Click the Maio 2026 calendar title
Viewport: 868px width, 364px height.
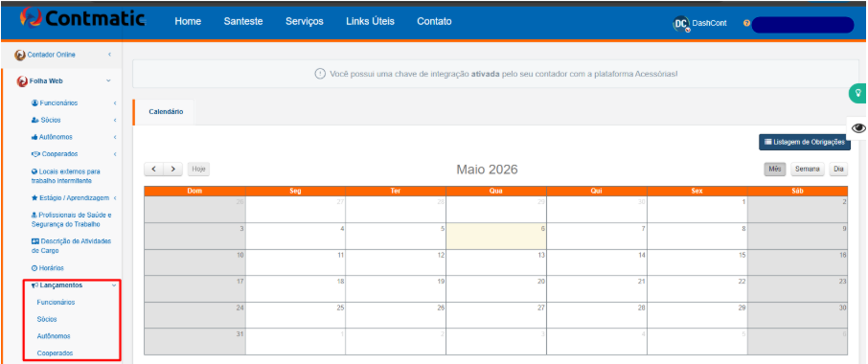(487, 170)
